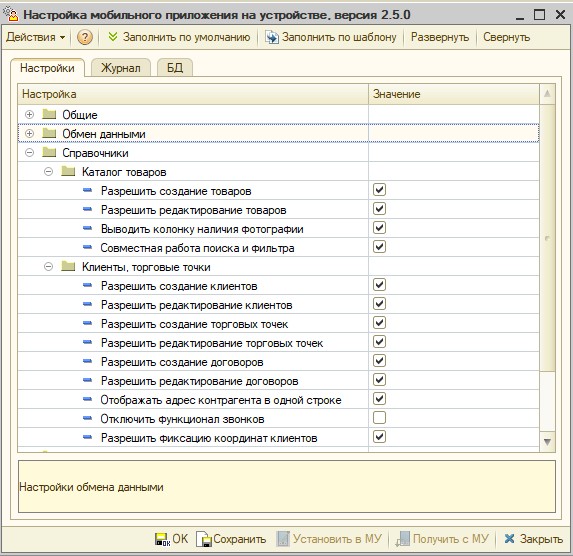Click the OK save-disk icon
The height and width of the screenshot is (556, 573).
[162, 539]
